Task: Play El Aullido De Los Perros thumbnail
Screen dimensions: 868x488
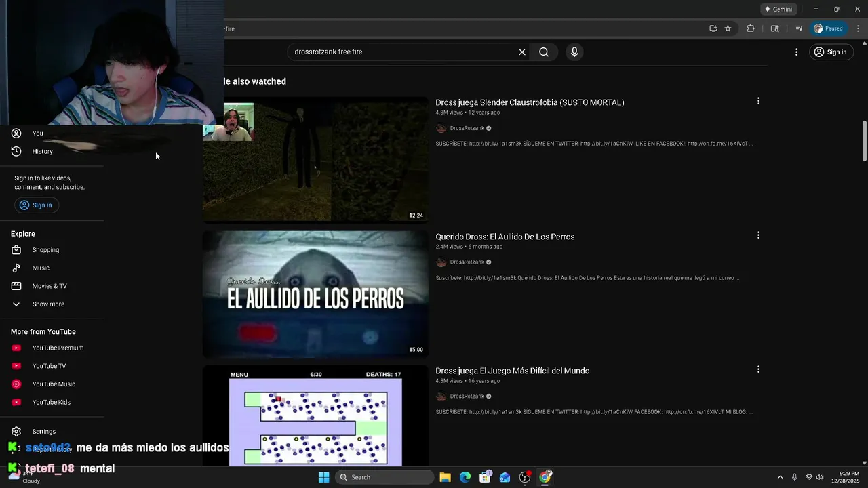Action: pyautogui.click(x=315, y=294)
